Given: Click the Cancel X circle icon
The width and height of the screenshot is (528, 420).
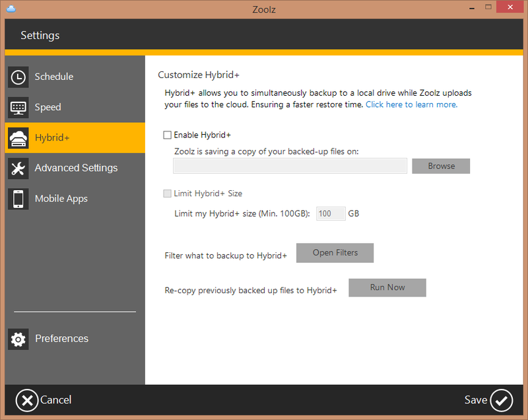Looking at the screenshot, I should point(27,400).
